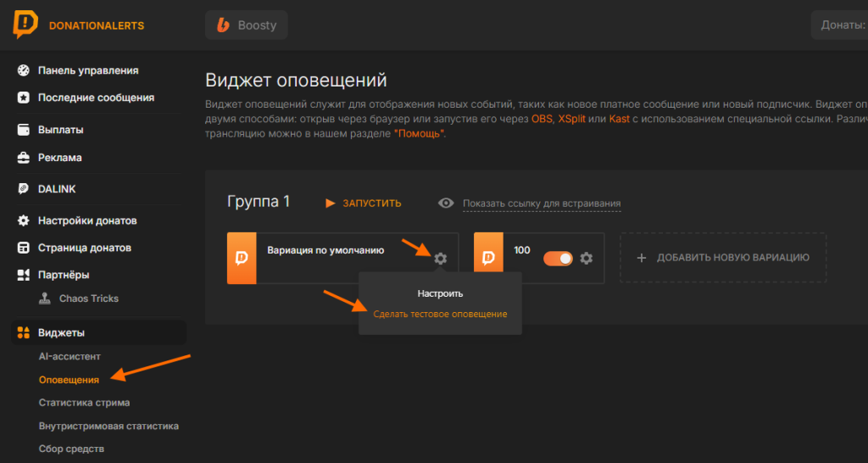The height and width of the screenshot is (463, 868).
Task: Follow the XSplit link in description
Action: coord(572,119)
